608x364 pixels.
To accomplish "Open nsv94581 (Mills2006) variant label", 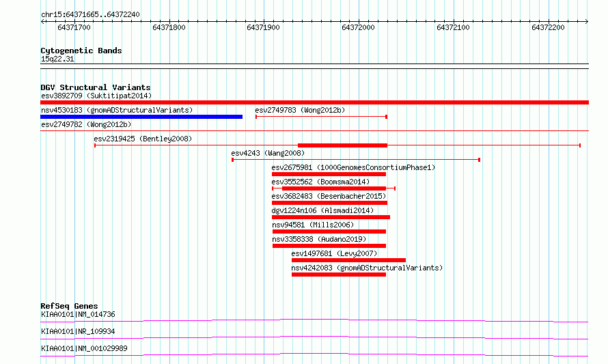I will point(313,225).
